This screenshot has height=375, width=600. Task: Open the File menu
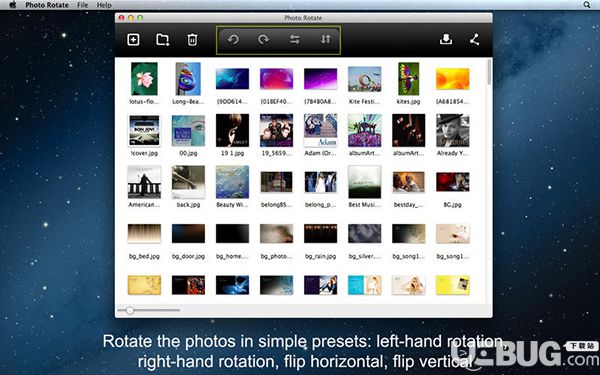click(82, 5)
